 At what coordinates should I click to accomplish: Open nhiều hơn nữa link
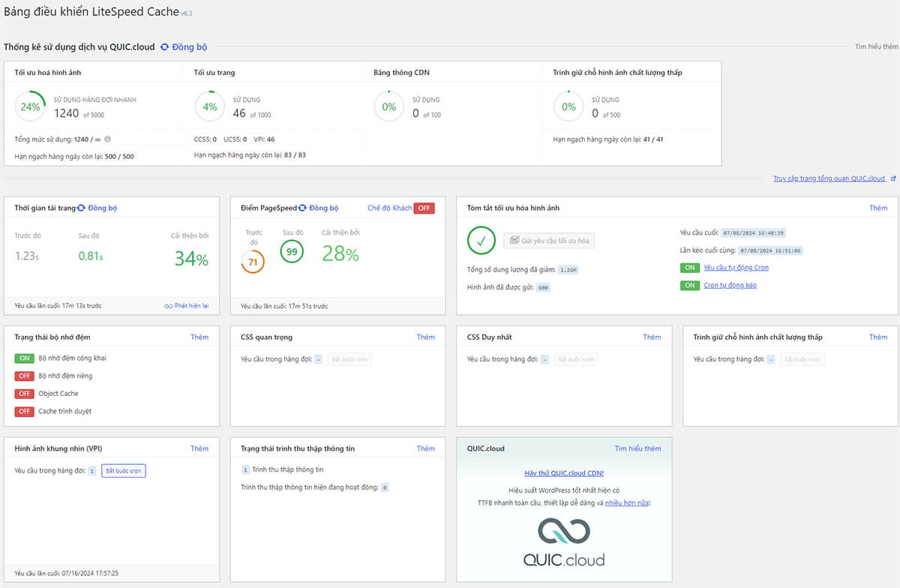(628, 502)
